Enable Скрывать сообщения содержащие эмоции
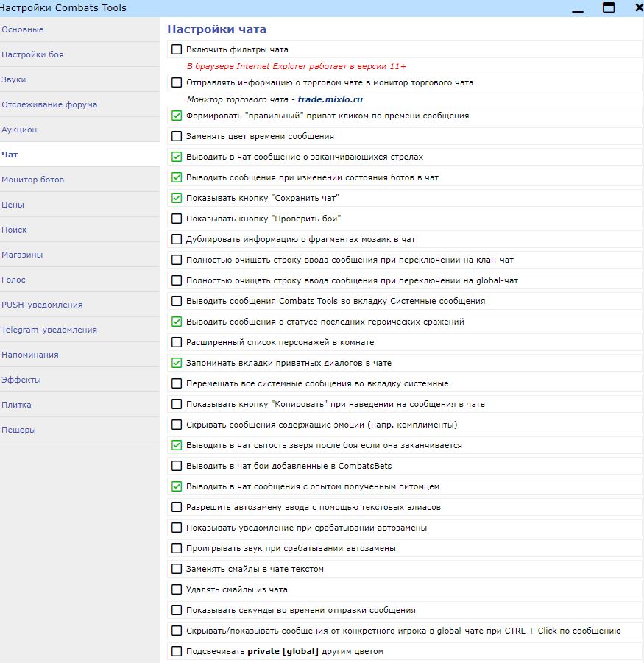Viewport: 644px width, 663px height. (177, 425)
